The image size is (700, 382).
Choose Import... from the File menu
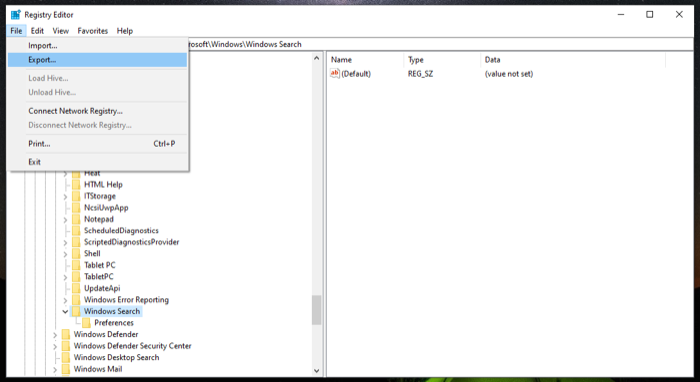point(97,46)
